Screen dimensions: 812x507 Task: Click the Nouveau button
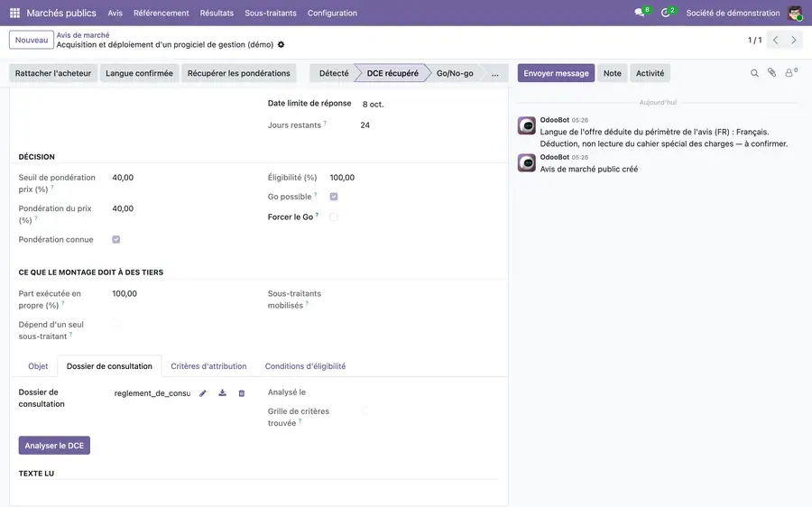click(31, 40)
